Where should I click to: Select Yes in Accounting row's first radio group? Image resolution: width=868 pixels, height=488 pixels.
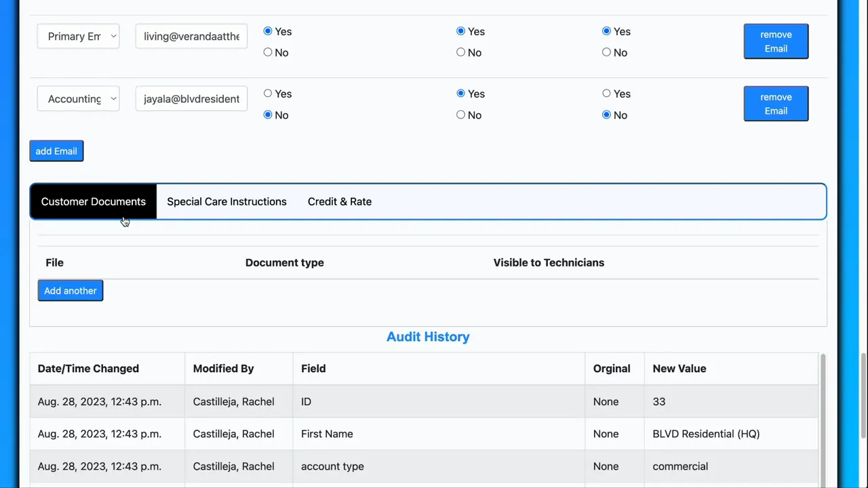(x=268, y=94)
